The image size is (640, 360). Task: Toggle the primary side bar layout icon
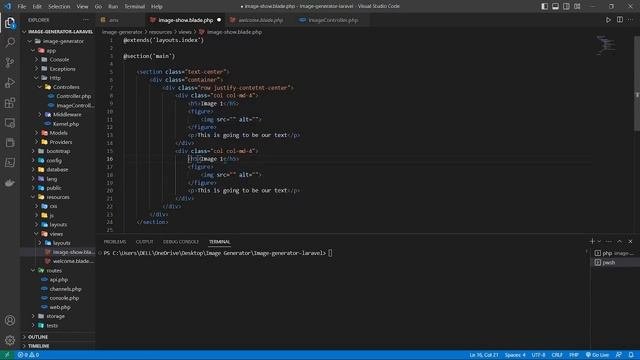coord(544,6)
